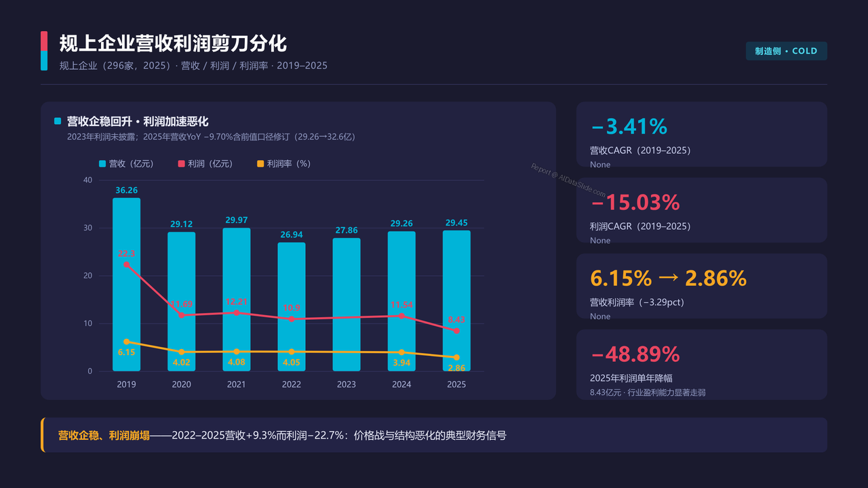Click the 2025年利润单年降幅 caption
The height and width of the screenshot is (488, 868).
pos(631,378)
